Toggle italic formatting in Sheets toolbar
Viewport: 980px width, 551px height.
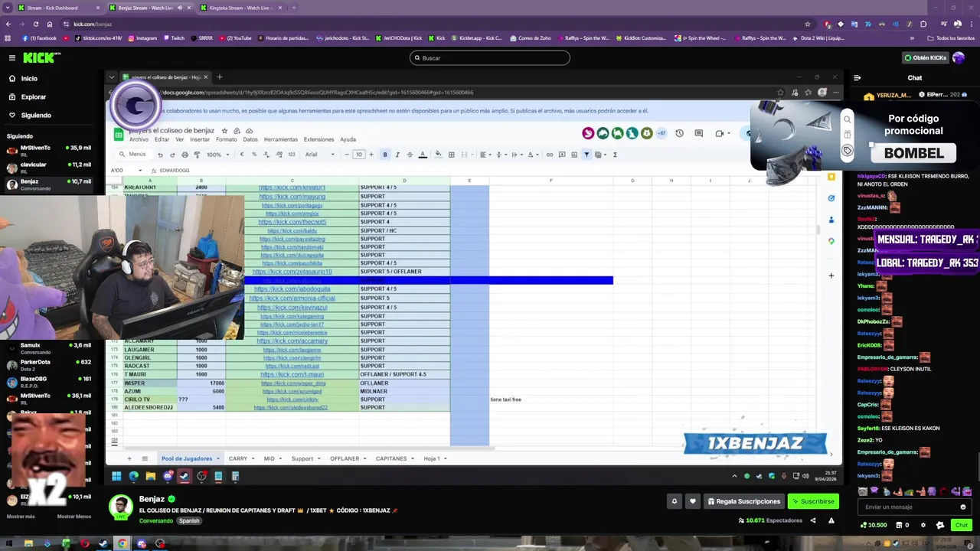397,155
